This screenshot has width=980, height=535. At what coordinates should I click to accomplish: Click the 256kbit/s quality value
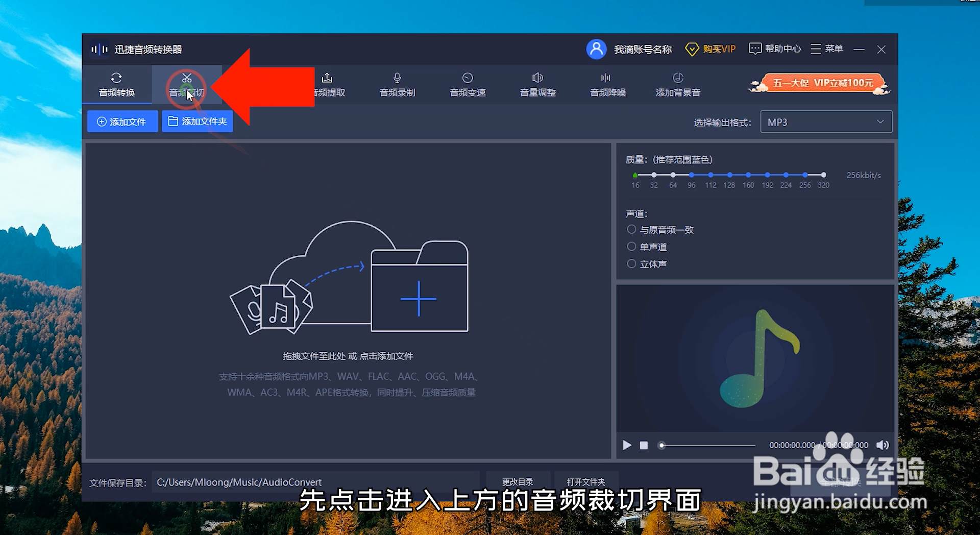coord(864,175)
